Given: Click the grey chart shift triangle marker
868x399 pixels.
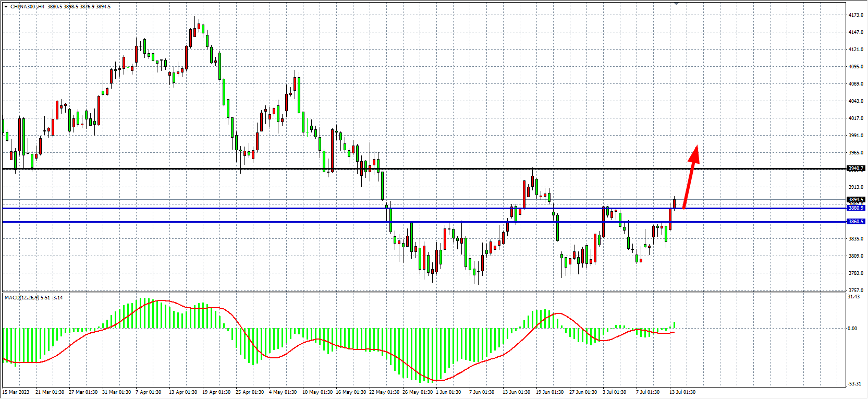Looking at the screenshot, I should [677, 4].
